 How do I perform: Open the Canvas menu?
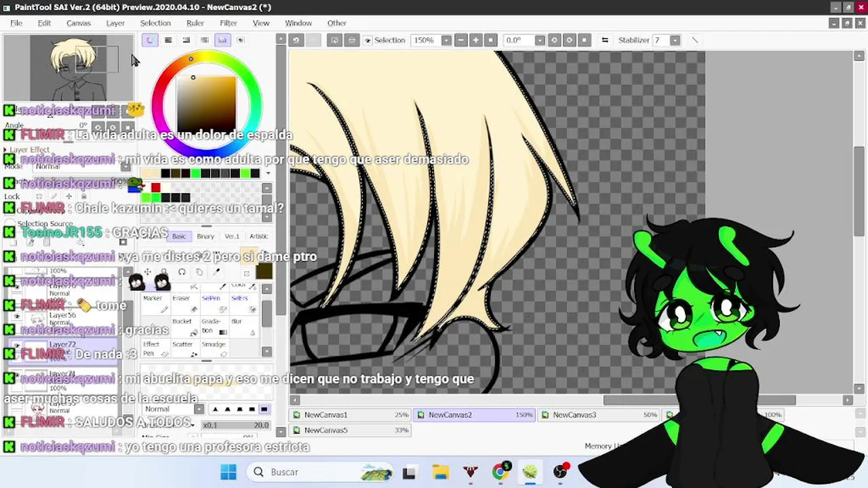point(79,23)
